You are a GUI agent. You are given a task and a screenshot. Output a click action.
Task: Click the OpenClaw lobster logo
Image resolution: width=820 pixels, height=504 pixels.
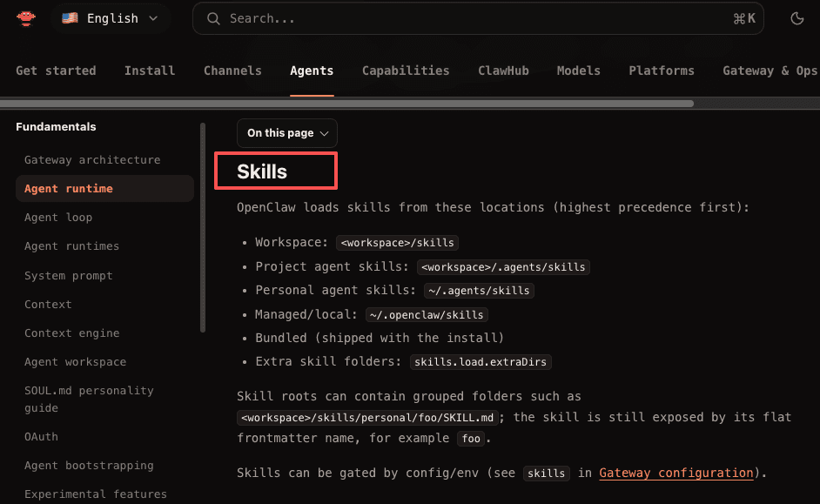25,18
